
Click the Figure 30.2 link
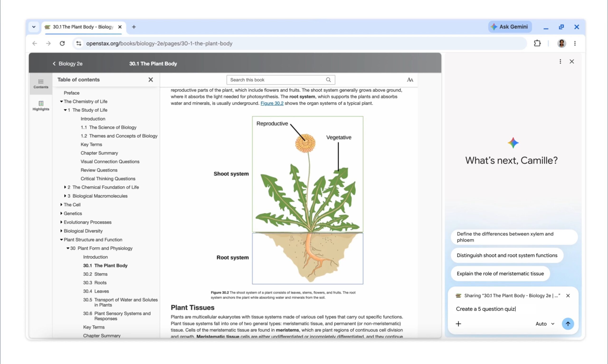click(x=272, y=103)
